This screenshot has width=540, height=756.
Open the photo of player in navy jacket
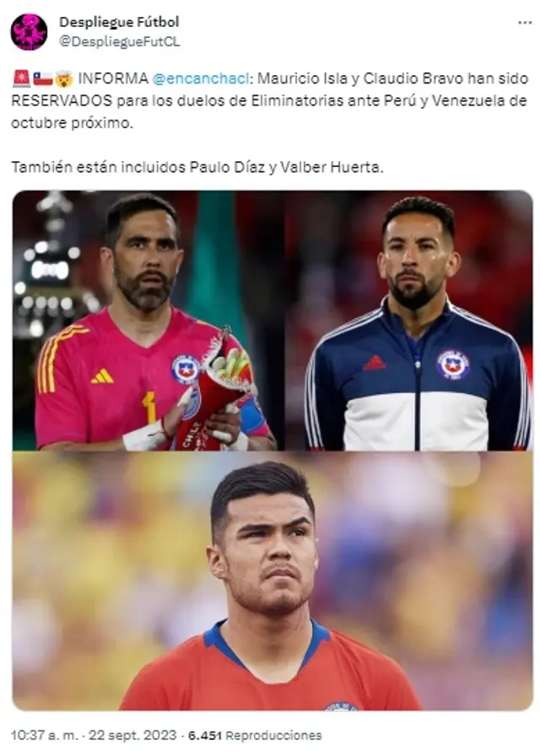(x=409, y=321)
